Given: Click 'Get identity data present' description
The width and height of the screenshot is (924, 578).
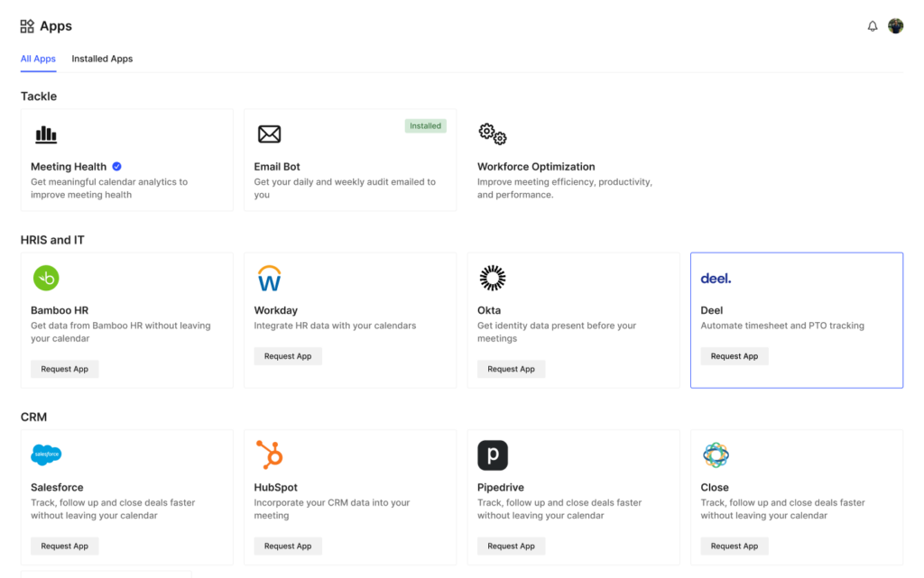Looking at the screenshot, I should tap(557, 332).
